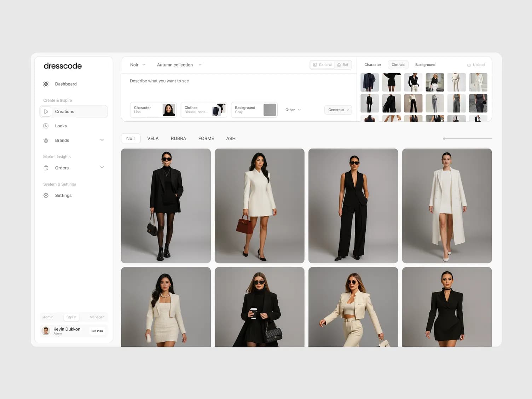The width and height of the screenshot is (532, 399).
Task: Expand the Orders submenu chevron
Action: 102,168
